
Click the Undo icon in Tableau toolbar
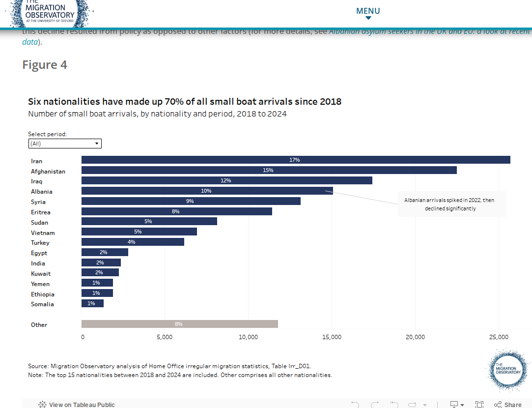click(355, 405)
